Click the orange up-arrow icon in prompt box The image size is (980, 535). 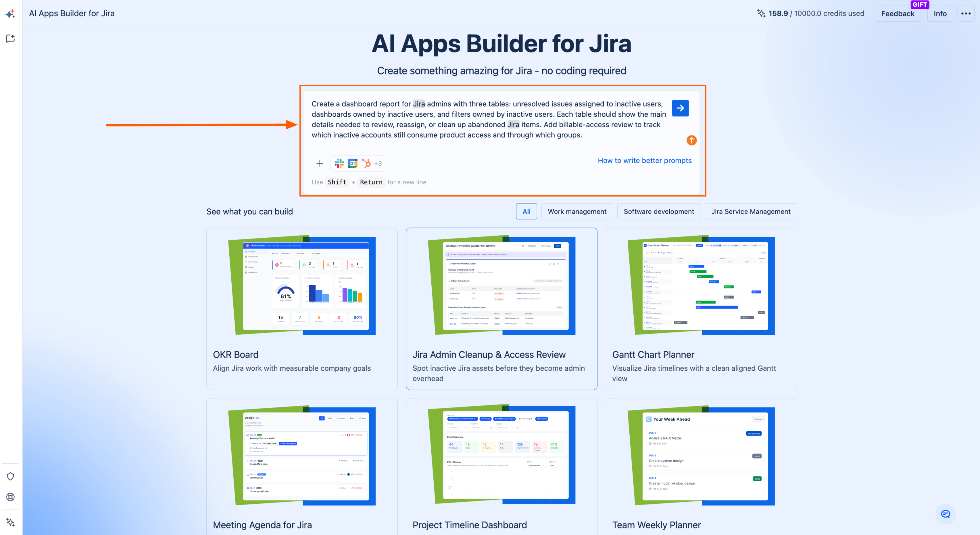point(691,140)
